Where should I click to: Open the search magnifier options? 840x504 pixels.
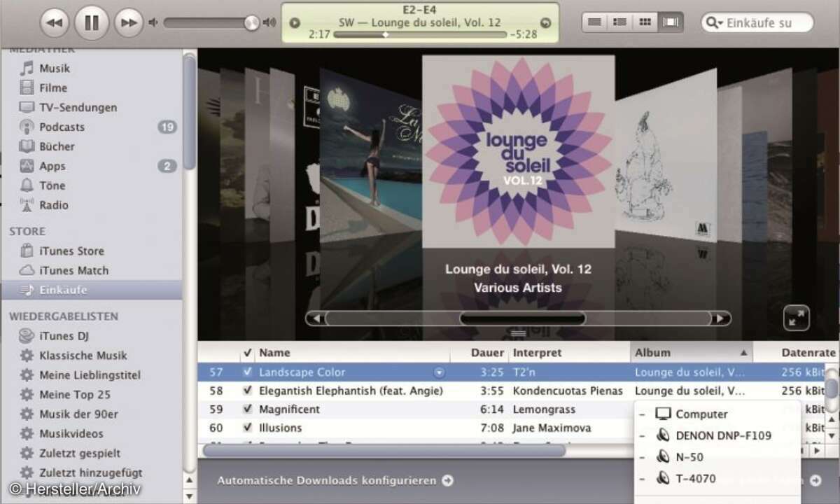[x=715, y=23]
